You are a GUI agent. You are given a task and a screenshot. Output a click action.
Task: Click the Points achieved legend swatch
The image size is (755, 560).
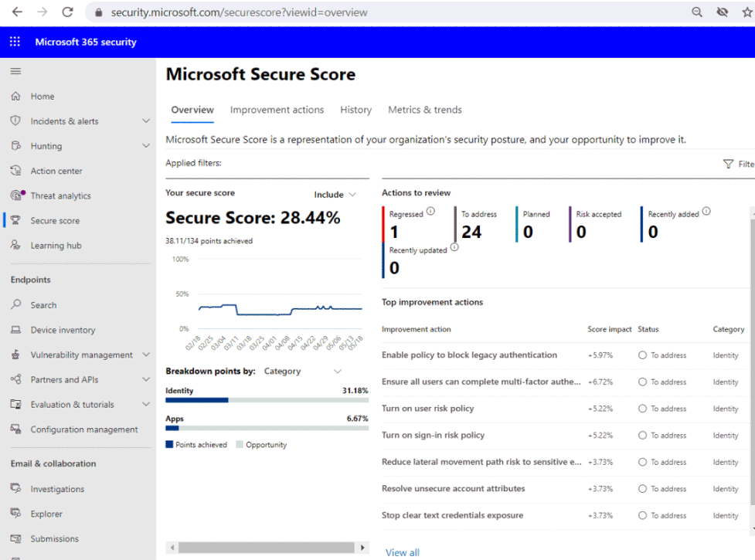coord(169,445)
